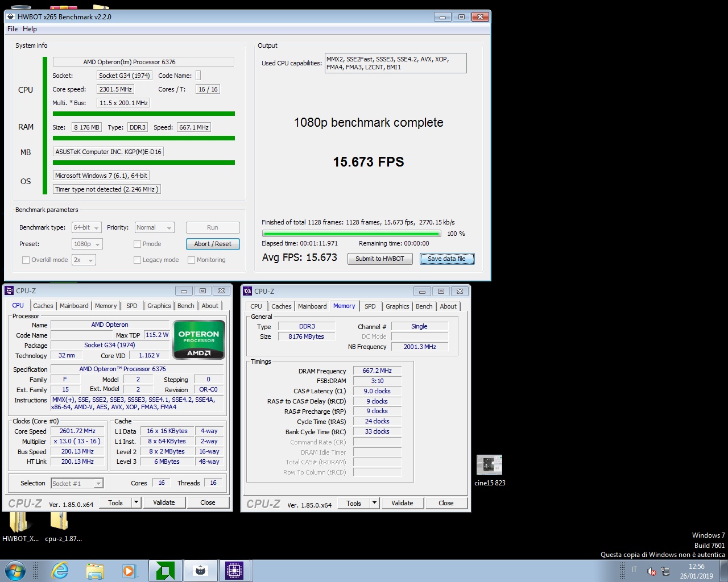
Task: Open Bench tab in left CPU-Z
Action: (185, 306)
